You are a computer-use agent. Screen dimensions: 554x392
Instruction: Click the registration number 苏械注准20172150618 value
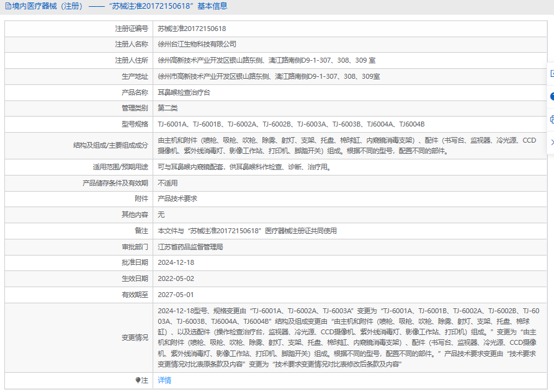pyautogui.click(x=192, y=29)
